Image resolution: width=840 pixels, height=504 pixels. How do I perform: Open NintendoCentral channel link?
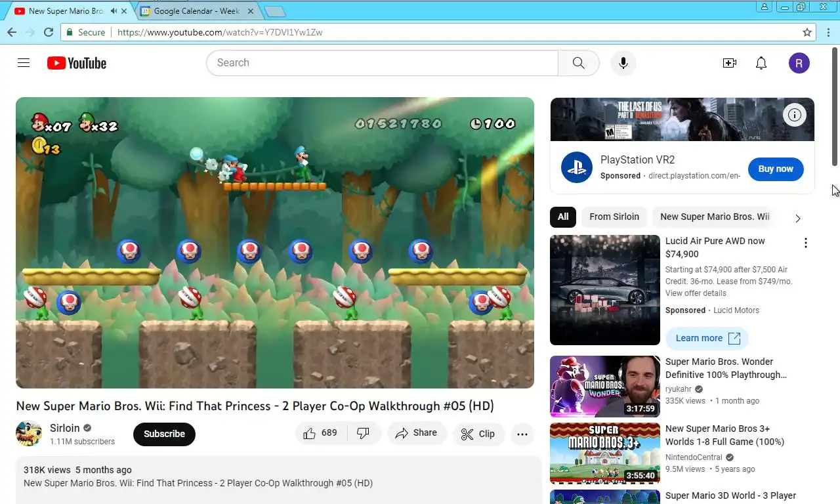pos(694,457)
